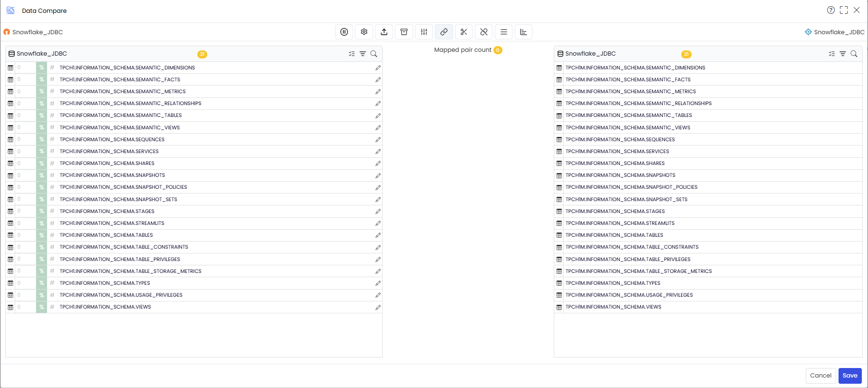Toggle the percent button on TPCH1 SEMANTIC_VIEWS row

pos(41,127)
